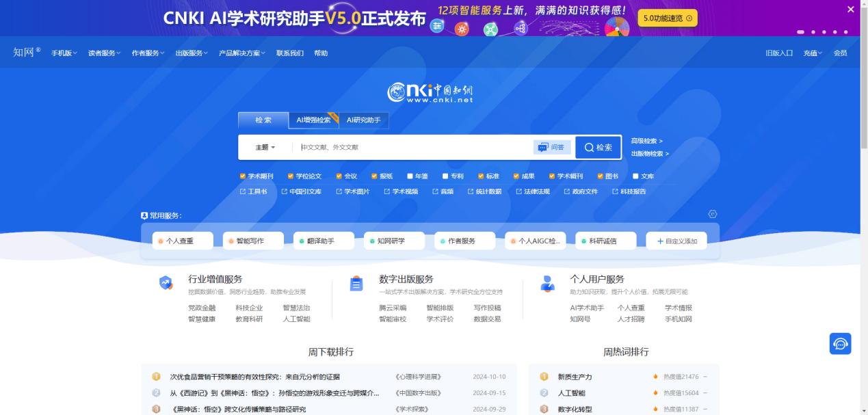The width and height of the screenshot is (868, 415).
Task: Click the 个人用户服务 person icon
Action: point(547,284)
